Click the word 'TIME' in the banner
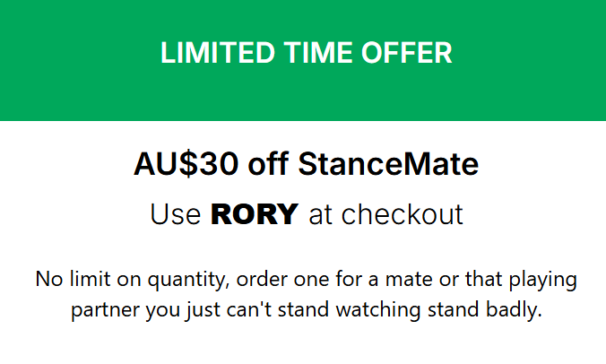 point(318,53)
